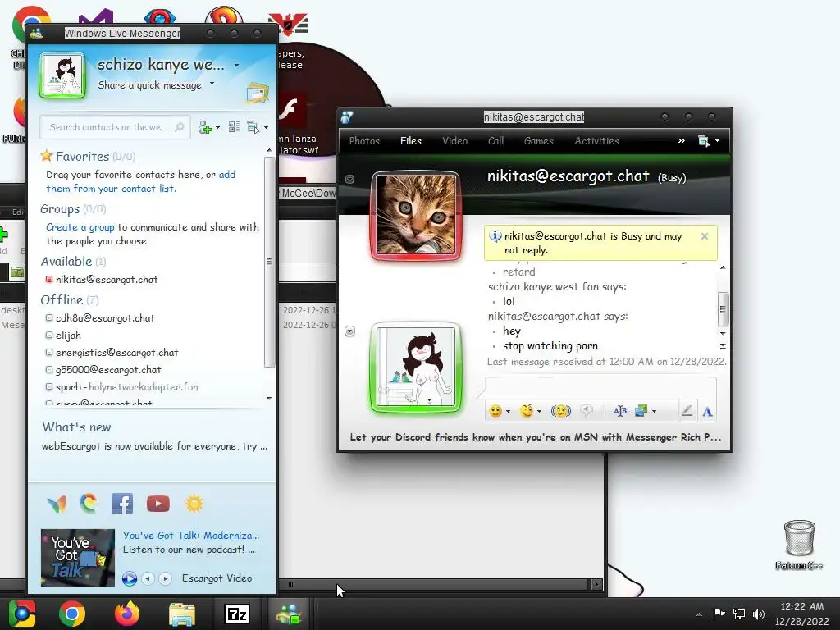Expand the display name dropdown arrow
840x630 pixels.
pyautogui.click(x=237, y=66)
